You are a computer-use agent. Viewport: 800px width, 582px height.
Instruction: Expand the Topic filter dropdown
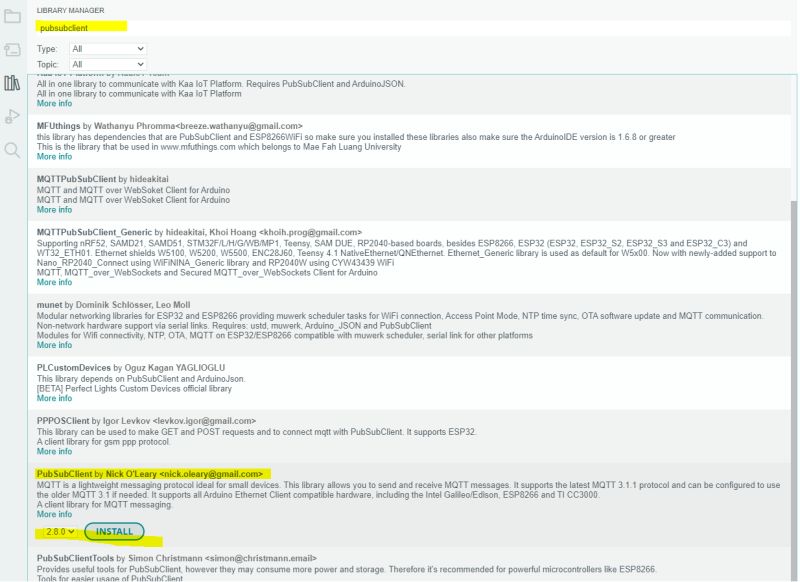(108, 64)
